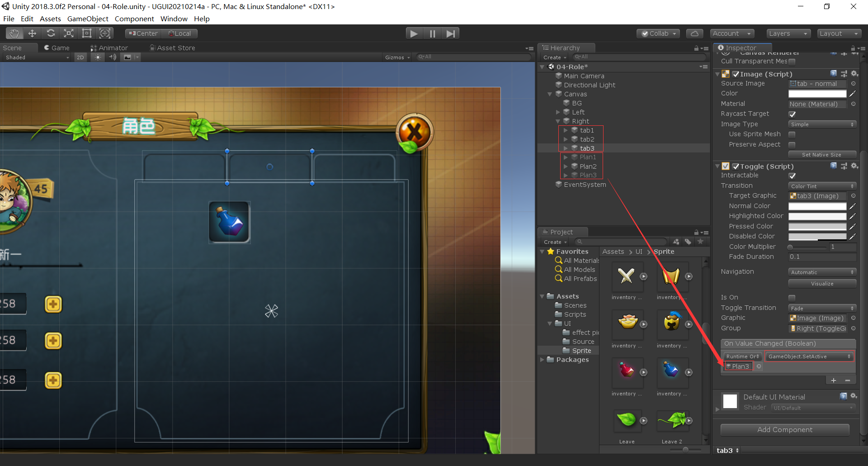The image size is (868, 466).
Task: Remove event listener minus button
Action: [x=848, y=380]
